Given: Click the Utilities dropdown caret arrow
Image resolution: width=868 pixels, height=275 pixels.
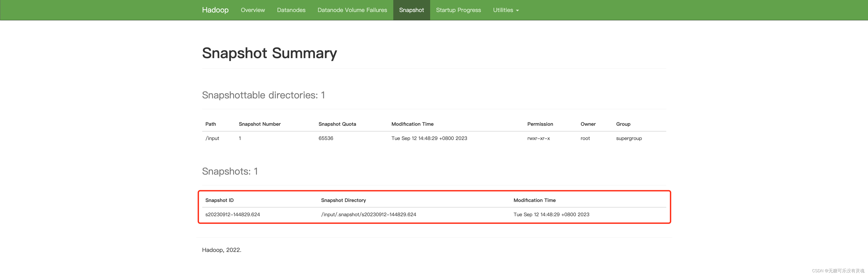Looking at the screenshot, I should click(x=517, y=10).
